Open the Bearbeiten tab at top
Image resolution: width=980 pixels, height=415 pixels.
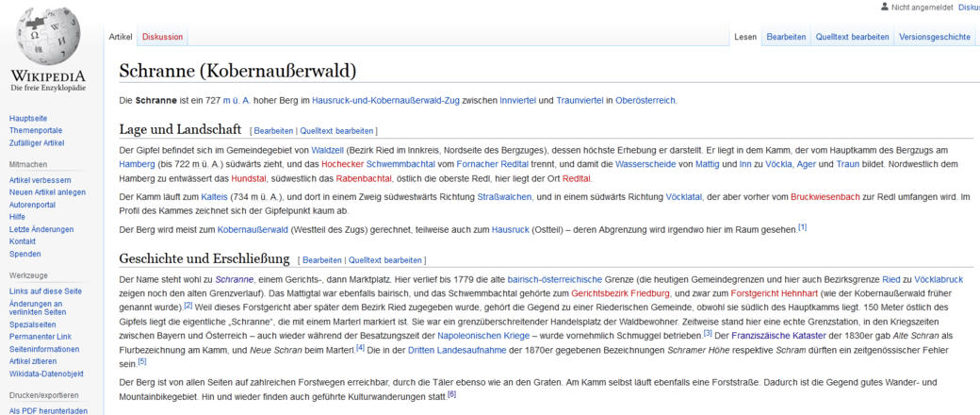pyautogui.click(x=786, y=37)
